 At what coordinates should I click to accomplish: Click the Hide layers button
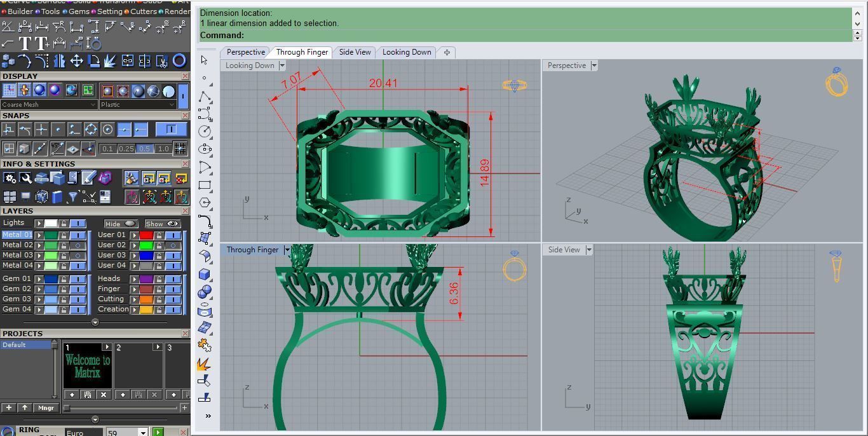point(121,224)
